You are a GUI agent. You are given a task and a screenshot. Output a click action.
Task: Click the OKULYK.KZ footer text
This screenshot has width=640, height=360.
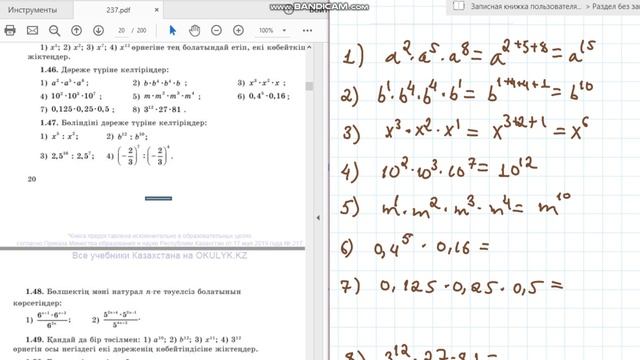pos(160,256)
